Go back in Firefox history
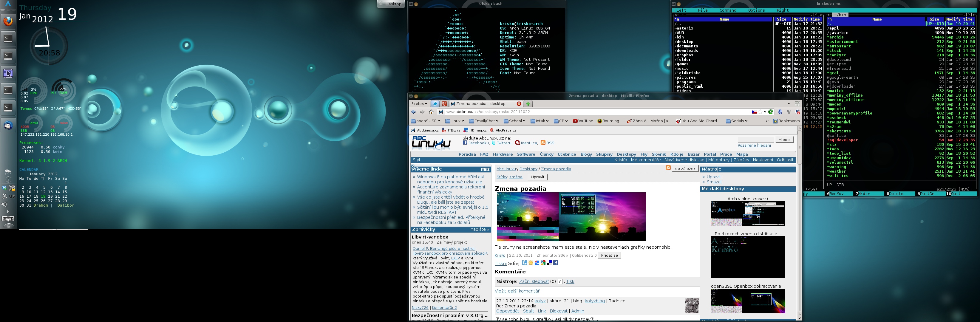Screen dimensions: 980x322 [414, 112]
